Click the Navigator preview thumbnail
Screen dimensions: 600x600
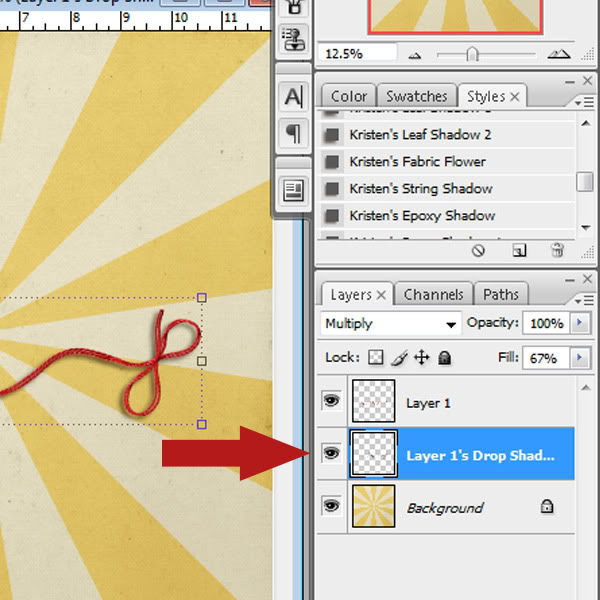[x=455, y=16]
